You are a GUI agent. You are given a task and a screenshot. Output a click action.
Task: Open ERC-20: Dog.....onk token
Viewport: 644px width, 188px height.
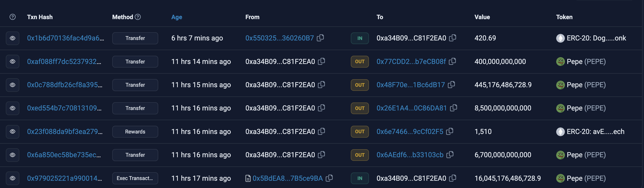click(596, 38)
